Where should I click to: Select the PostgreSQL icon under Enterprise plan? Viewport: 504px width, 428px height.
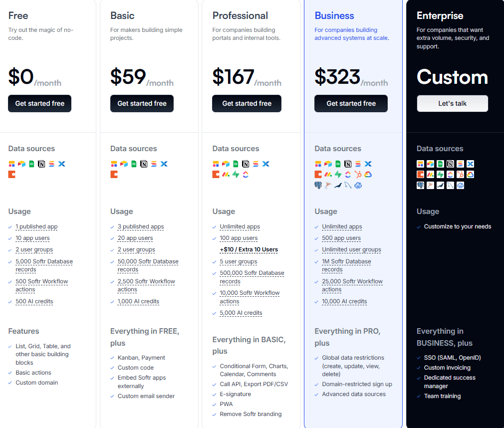click(420, 185)
